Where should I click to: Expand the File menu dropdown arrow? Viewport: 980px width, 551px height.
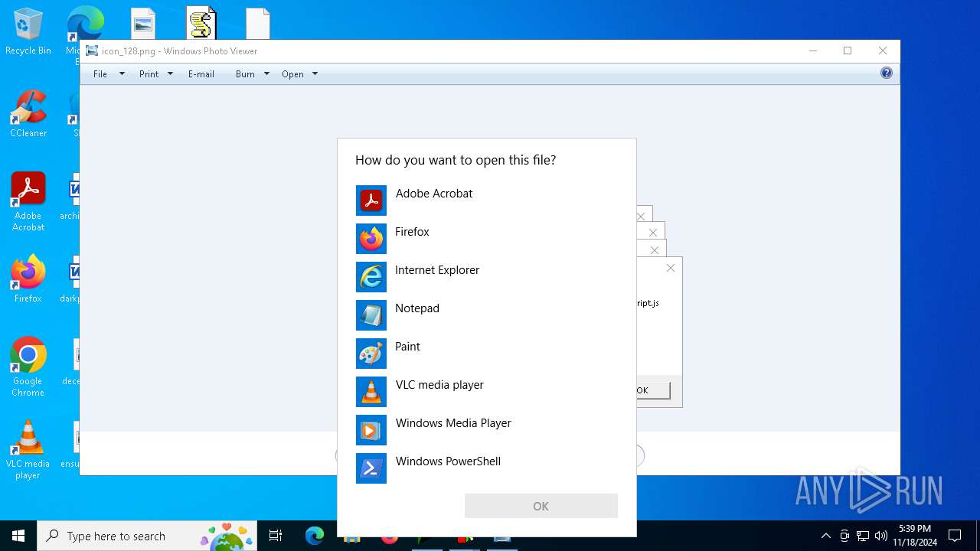click(x=122, y=74)
